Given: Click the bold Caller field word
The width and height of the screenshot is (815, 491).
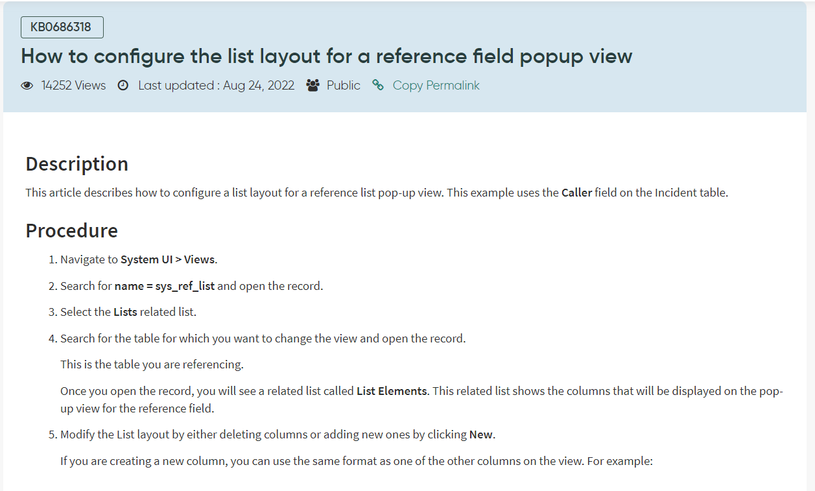Looking at the screenshot, I should pos(576,193).
